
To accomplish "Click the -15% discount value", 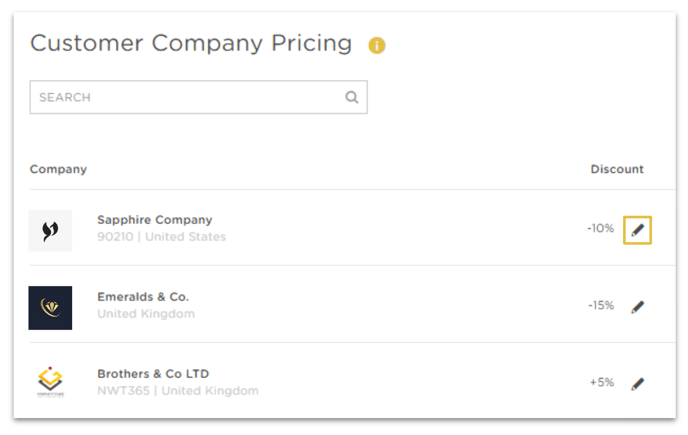I will (601, 305).
